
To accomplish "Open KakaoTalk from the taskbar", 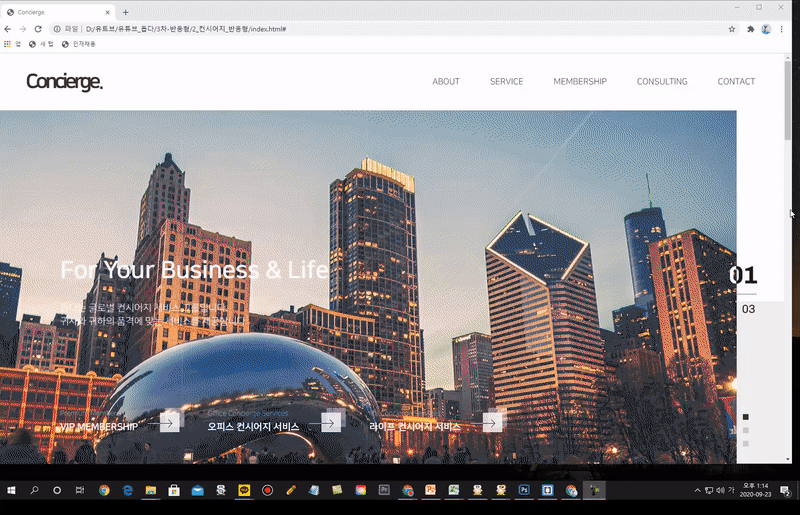I will point(244,491).
